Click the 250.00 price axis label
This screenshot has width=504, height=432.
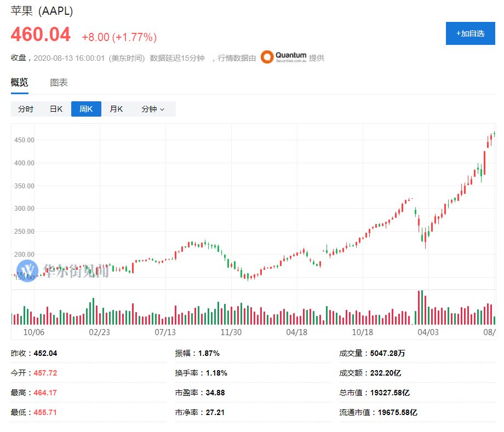pos(24,232)
